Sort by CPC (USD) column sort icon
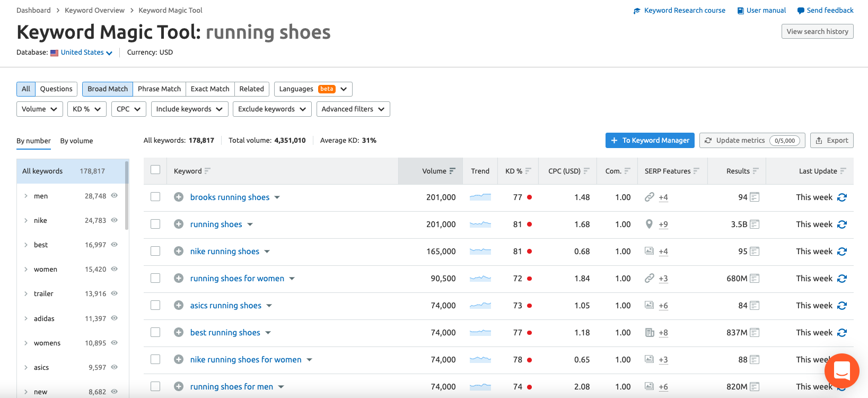Image resolution: width=868 pixels, height=398 pixels. click(586, 171)
